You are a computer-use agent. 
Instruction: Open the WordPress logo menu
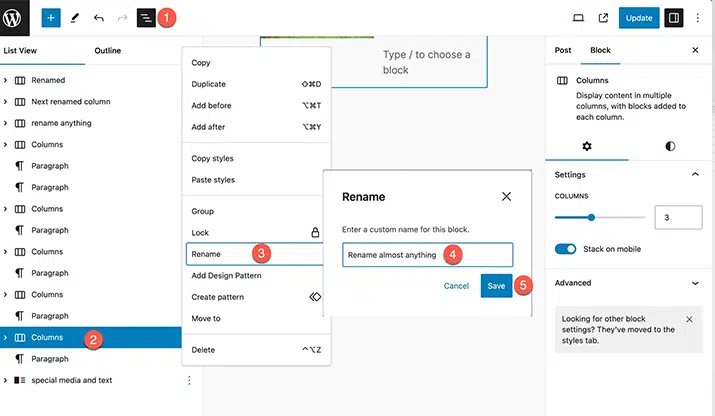15,18
